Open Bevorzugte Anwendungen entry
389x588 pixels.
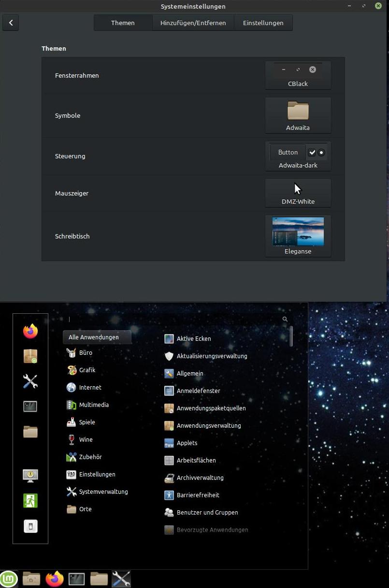tap(206, 530)
